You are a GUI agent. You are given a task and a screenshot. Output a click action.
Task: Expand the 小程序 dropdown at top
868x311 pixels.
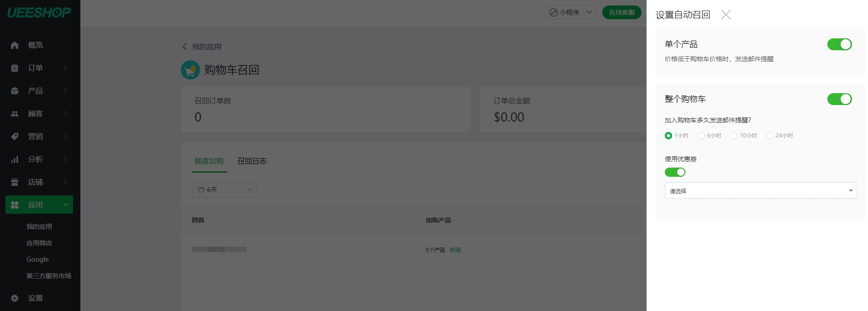click(570, 12)
